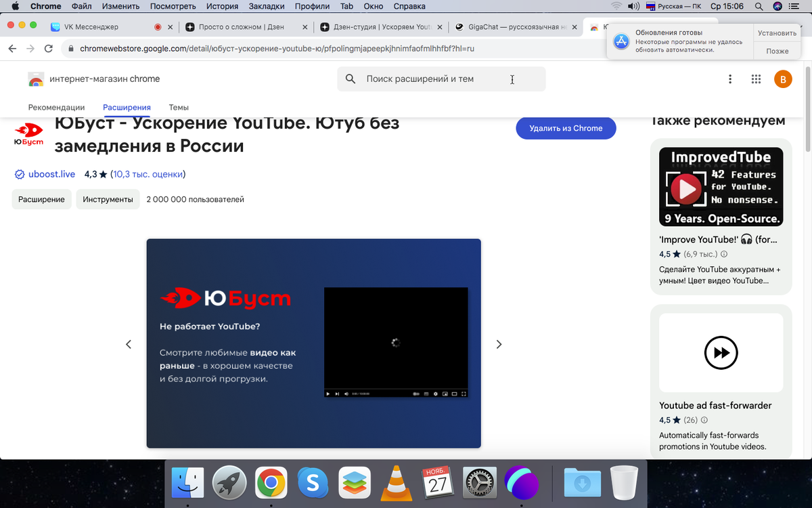
Task: Click the App Store update notification icon
Action: (621, 41)
